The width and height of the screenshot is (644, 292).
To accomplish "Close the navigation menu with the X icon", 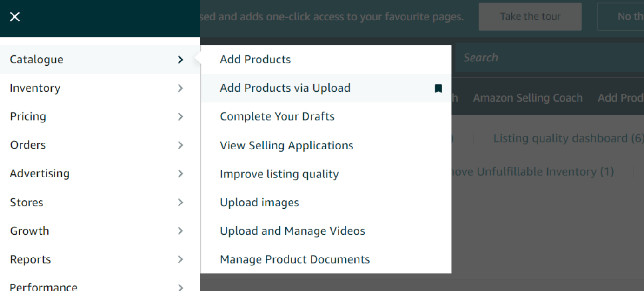I will click(x=15, y=17).
